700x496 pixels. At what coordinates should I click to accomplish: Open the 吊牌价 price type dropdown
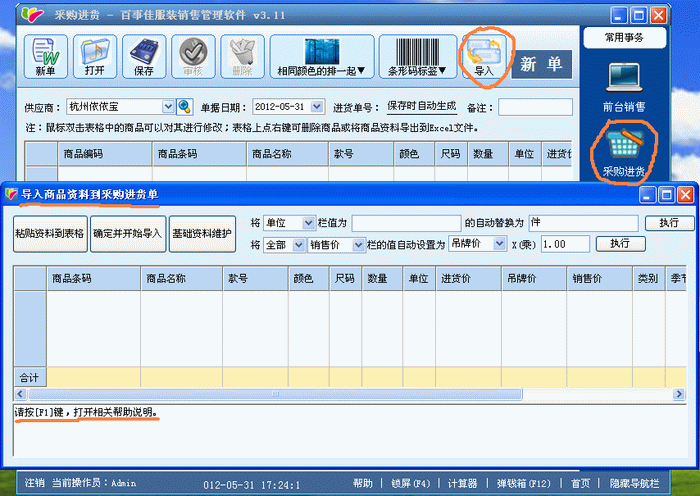point(499,243)
